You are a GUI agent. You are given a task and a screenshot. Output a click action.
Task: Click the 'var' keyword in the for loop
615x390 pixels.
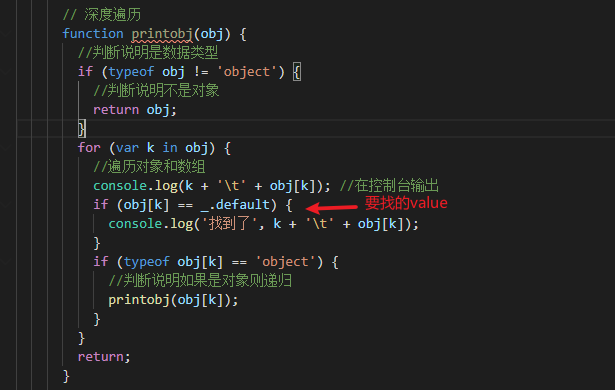point(127,148)
